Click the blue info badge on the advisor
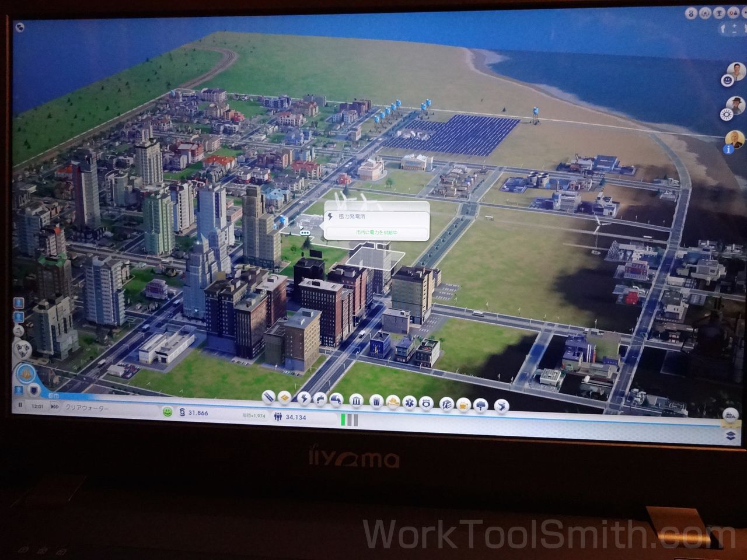The width and height of the screenshot is (747, 560). point(728,149)
